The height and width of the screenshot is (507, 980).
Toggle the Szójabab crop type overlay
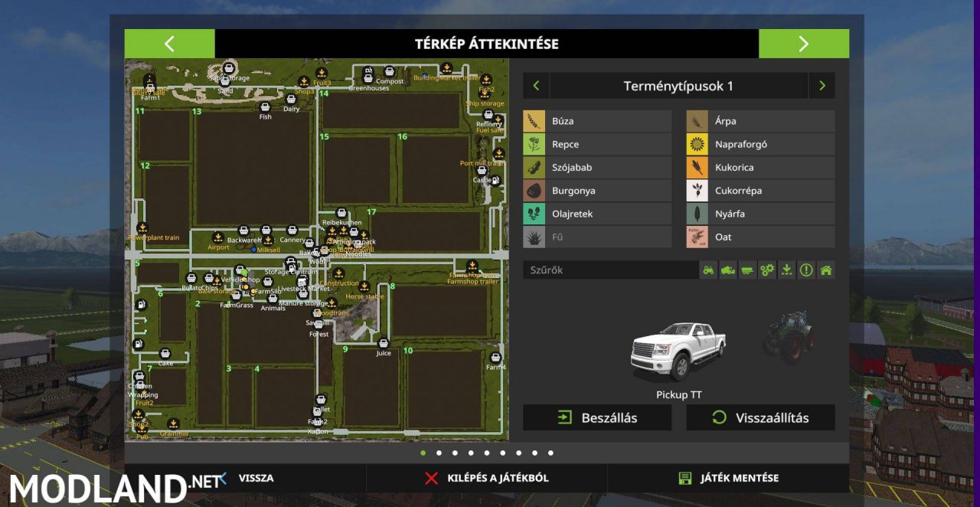[597, 167]
